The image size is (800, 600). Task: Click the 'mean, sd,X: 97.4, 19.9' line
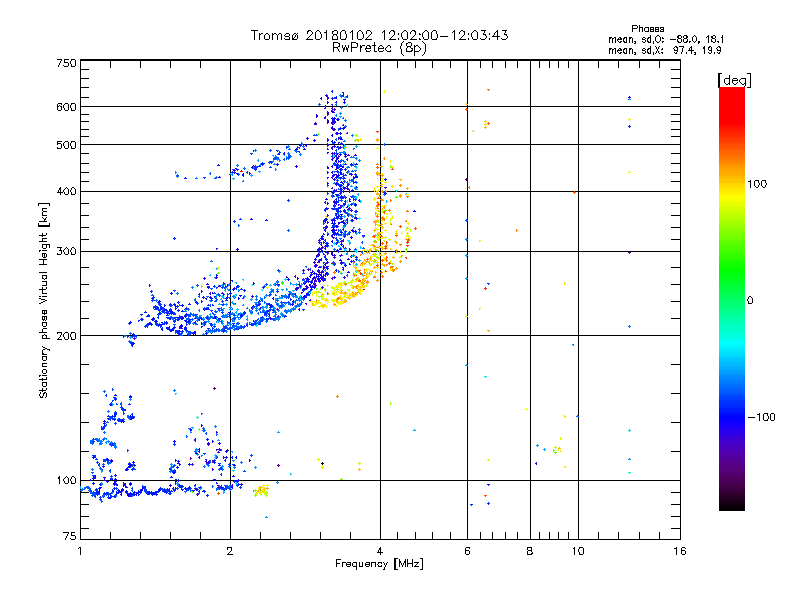tap(664, 50)
